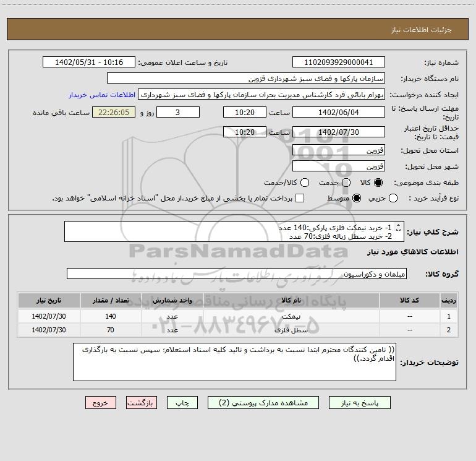Click the چاپ print button

(x=182, y=403)
